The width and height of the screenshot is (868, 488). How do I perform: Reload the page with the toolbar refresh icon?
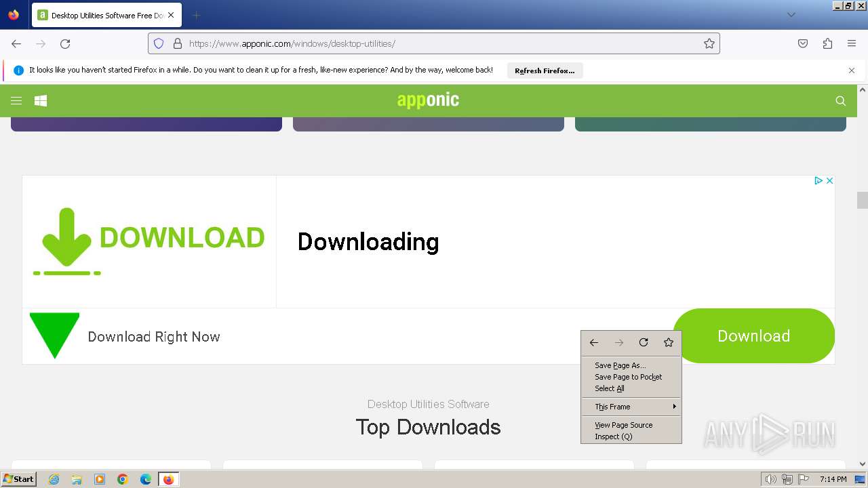click(65, 43)
